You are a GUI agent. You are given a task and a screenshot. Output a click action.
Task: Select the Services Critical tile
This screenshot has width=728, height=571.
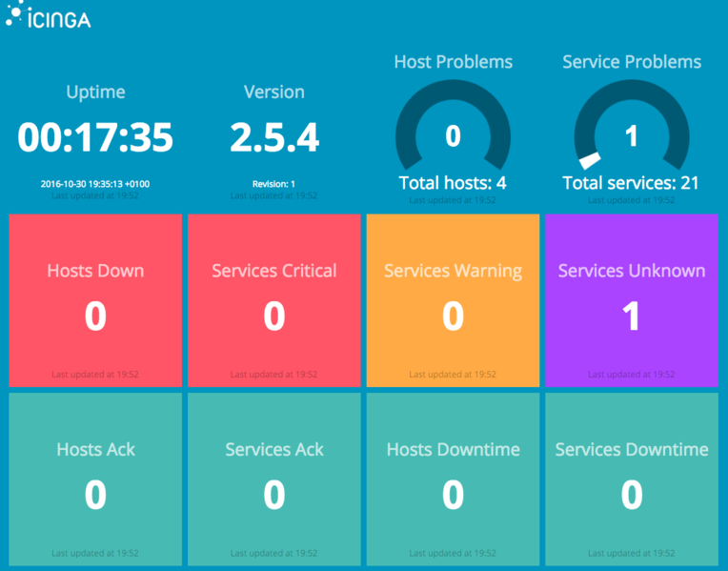point(274,300)
